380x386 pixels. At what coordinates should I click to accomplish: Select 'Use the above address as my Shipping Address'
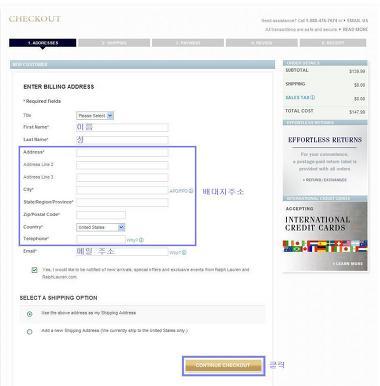tap(30, 314)
